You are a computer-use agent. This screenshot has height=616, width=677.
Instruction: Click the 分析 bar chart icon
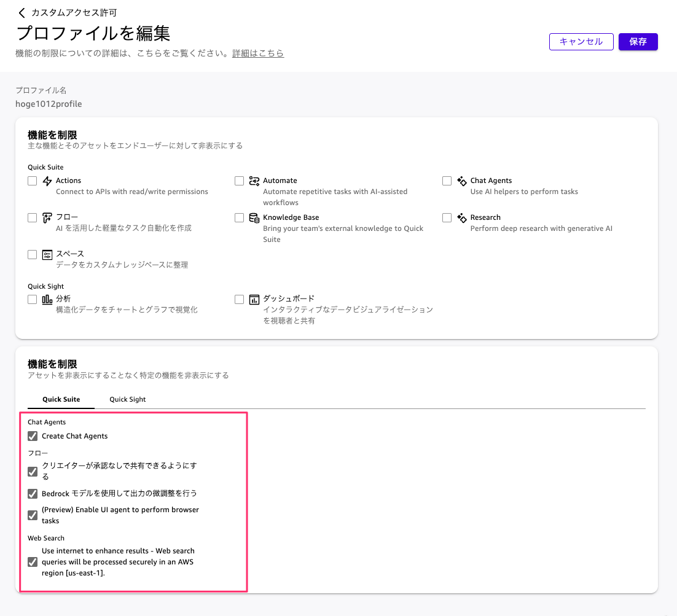tap(47, 299)
